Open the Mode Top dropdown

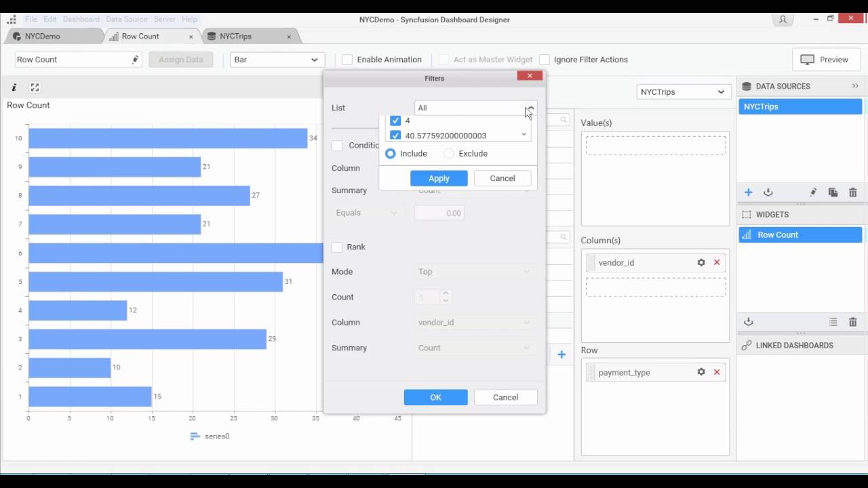tap(475, 272)
